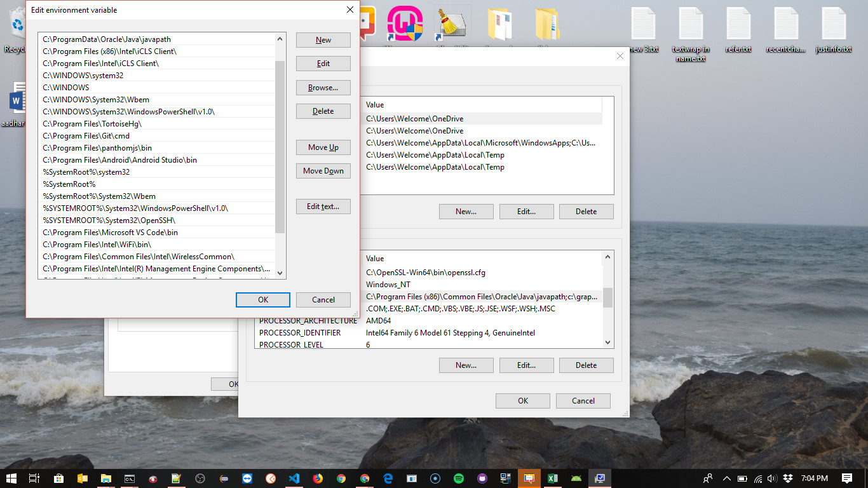Select the textwrap in name.txt desktop file

click(x=691, y=34)
